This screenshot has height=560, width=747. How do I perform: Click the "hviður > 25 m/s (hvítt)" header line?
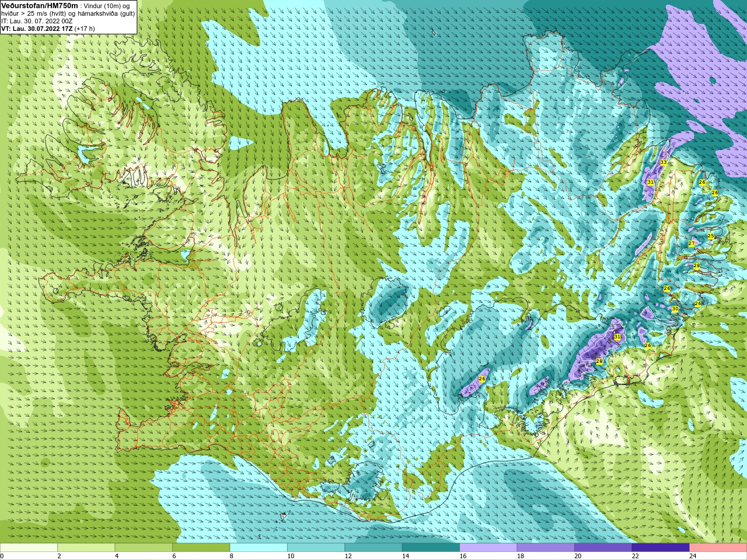[68, 13]
